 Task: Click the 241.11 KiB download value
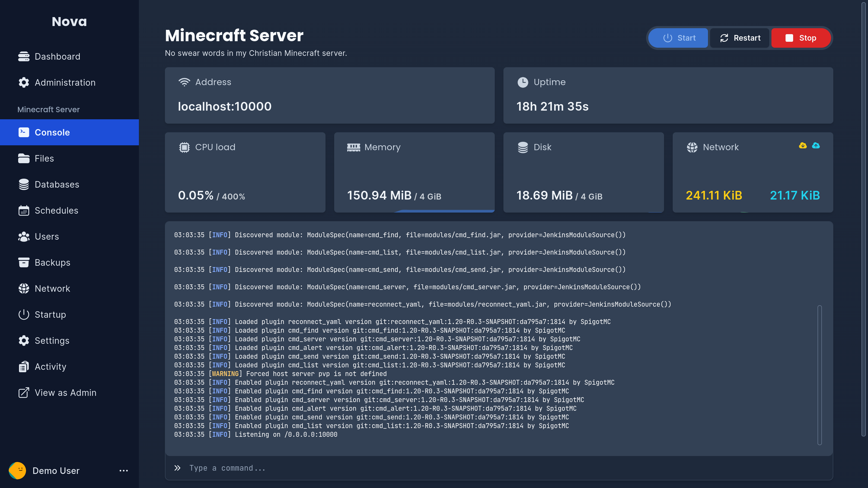point(714,195)
